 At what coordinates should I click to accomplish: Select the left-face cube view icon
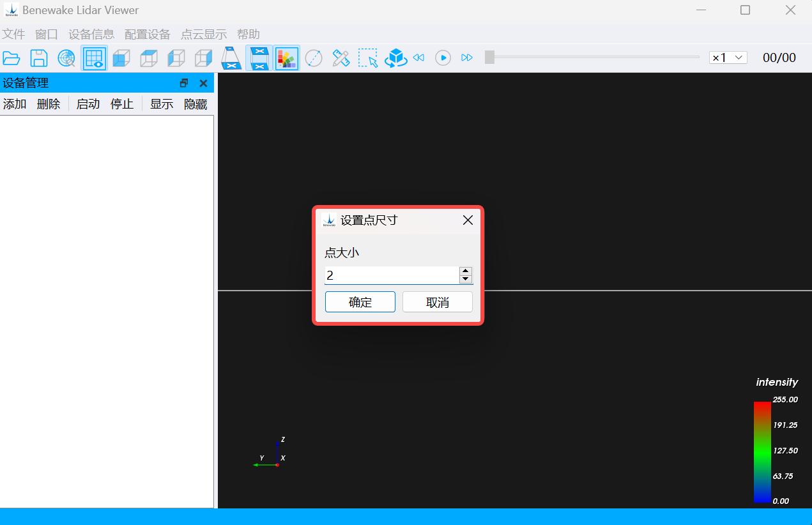tap(176, 58)
